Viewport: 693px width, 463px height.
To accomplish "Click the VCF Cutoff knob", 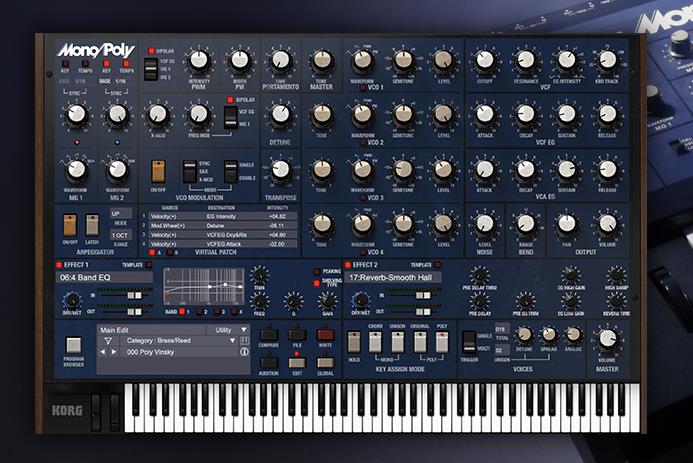I will click(x=485, y=60).
